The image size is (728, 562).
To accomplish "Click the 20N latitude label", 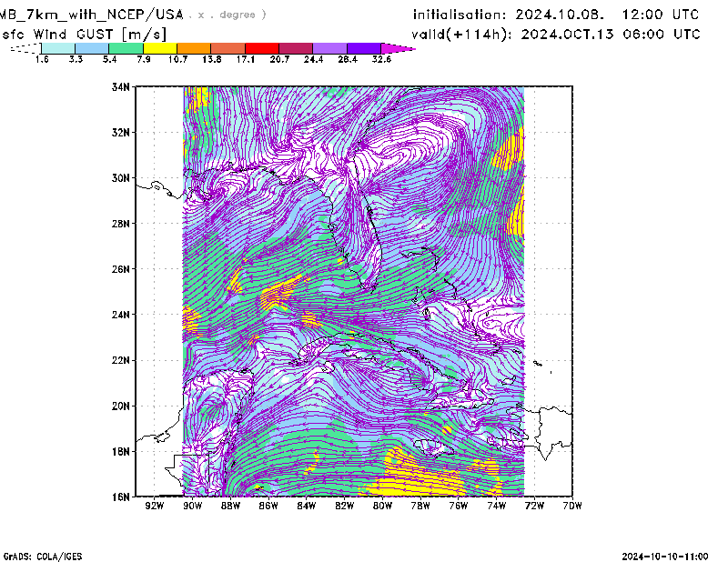I will pyautogui.click(x=121, y=406).
